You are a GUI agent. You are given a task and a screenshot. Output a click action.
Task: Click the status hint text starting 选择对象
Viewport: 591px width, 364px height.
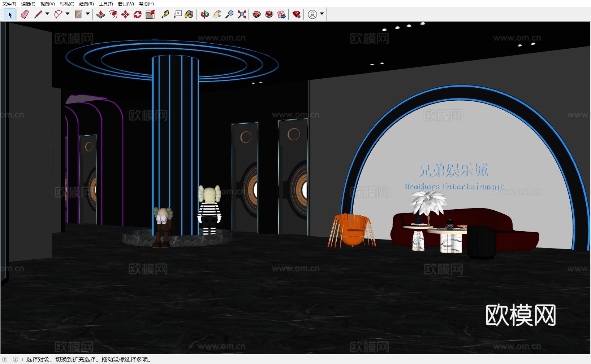pos(89,360)
